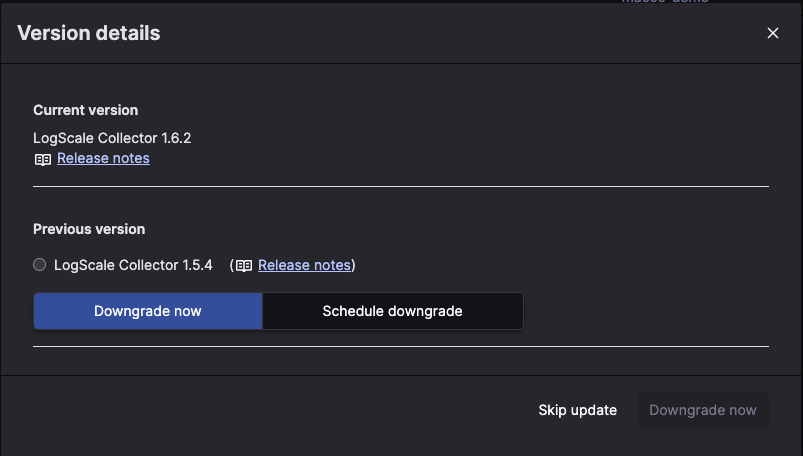Click the separator line below Current version section
803x456 pixels.
tap(400, 186)
